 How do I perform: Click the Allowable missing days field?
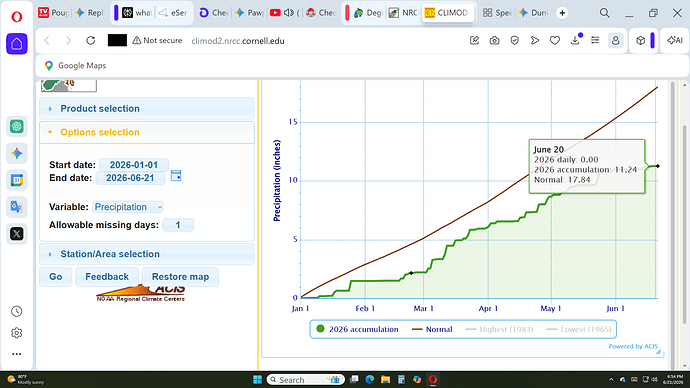click(x=178, y=225)
